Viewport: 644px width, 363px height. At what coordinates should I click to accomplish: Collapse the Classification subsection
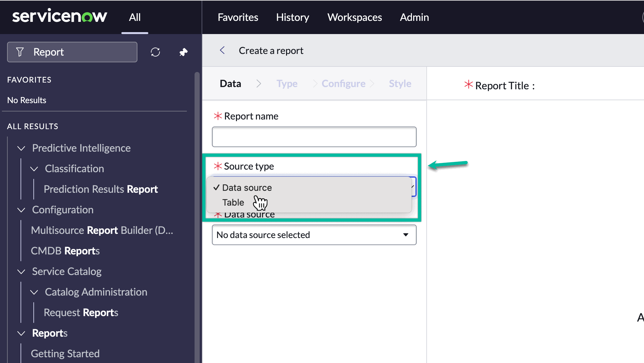34,169
